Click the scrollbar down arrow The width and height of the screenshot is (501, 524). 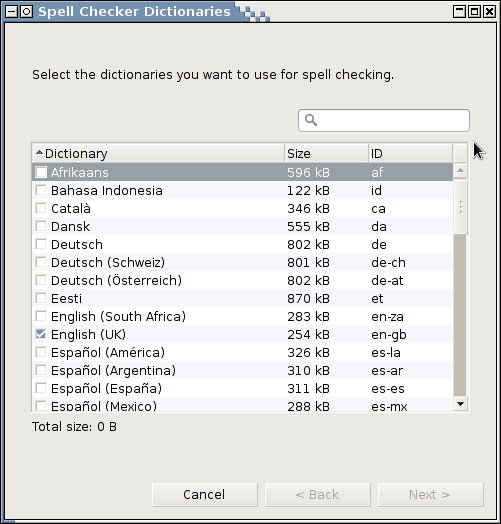[461, 404]
